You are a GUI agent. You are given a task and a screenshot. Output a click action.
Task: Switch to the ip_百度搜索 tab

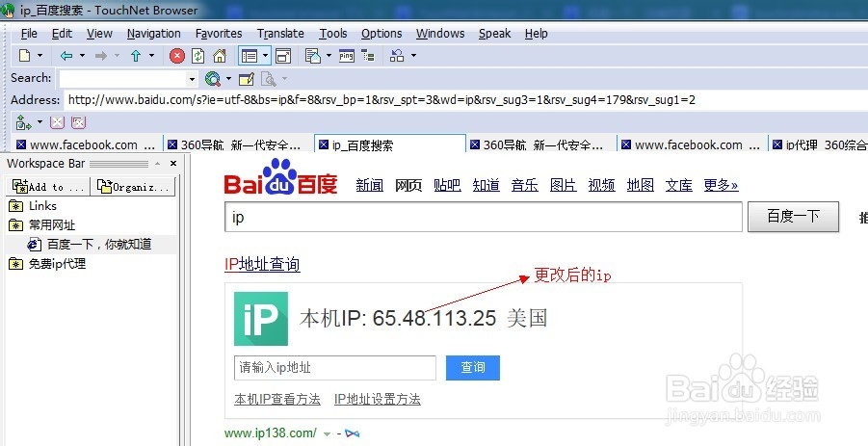390,144
